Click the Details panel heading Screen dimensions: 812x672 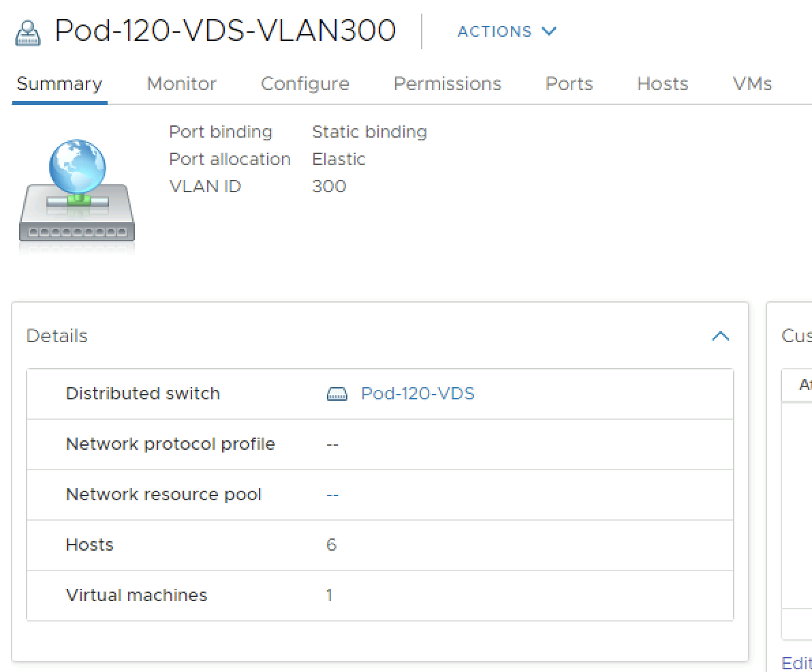point(57,336)
